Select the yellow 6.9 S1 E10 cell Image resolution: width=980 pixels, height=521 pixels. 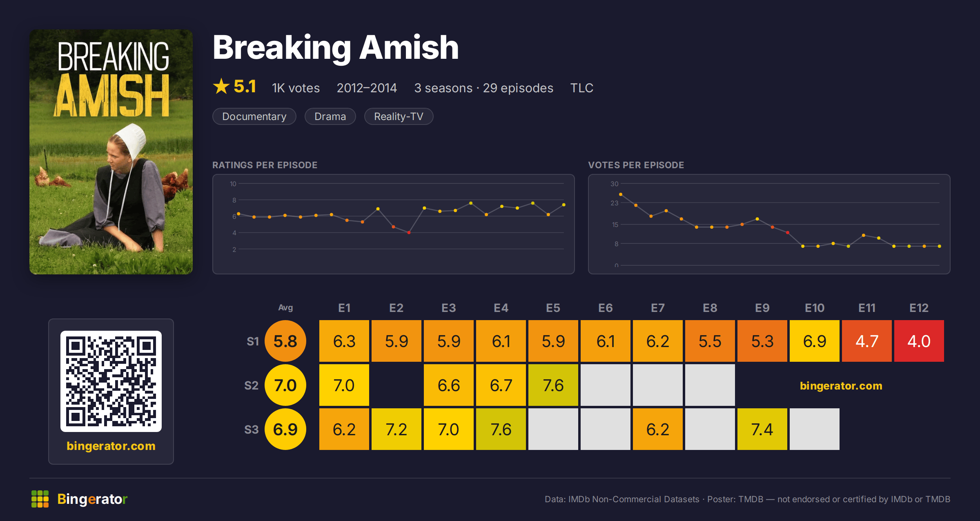[x=815, y=341]
